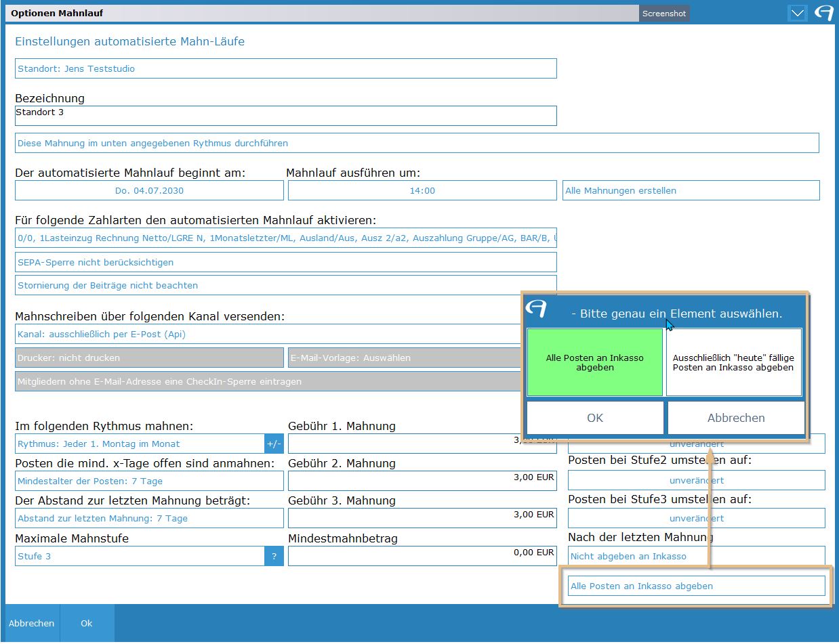Click the +/- button beside Rythmus field
839x644 pixels.
[x=274, y=444]
